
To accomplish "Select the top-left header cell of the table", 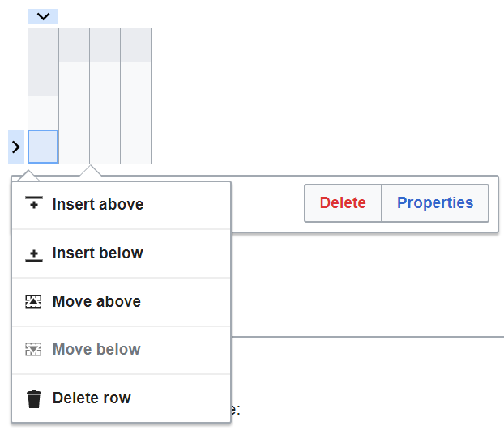I will (x=43, y=45).
